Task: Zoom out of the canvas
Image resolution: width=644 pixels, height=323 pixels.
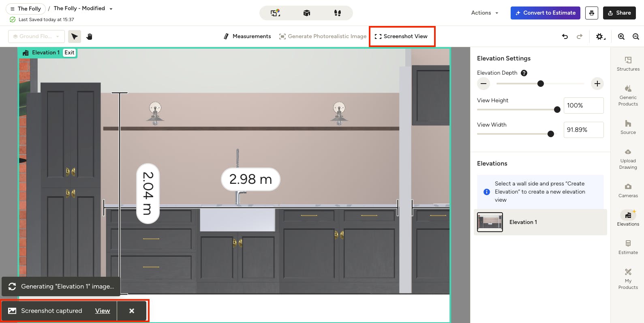Action: (x=636, y=37)
